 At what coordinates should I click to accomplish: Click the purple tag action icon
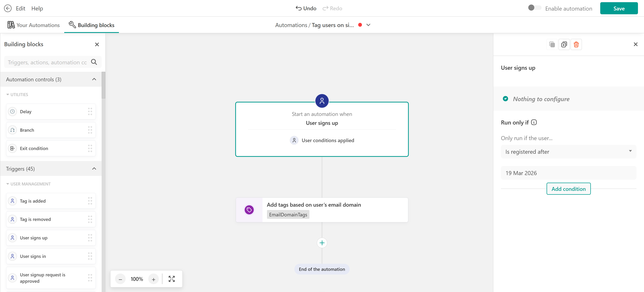click(x=249, y=210)
